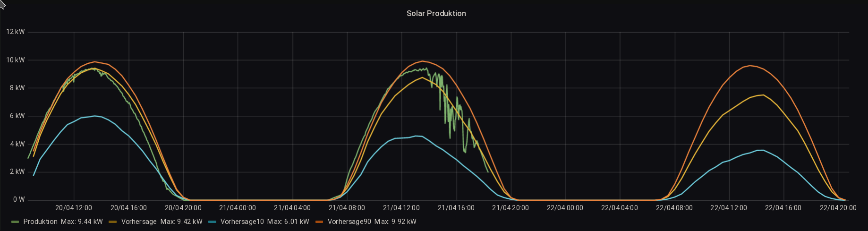Click the 22/04 08:00 time axis label
The width and height of the screenshot is (868, 231).
[x=674, y=208]
